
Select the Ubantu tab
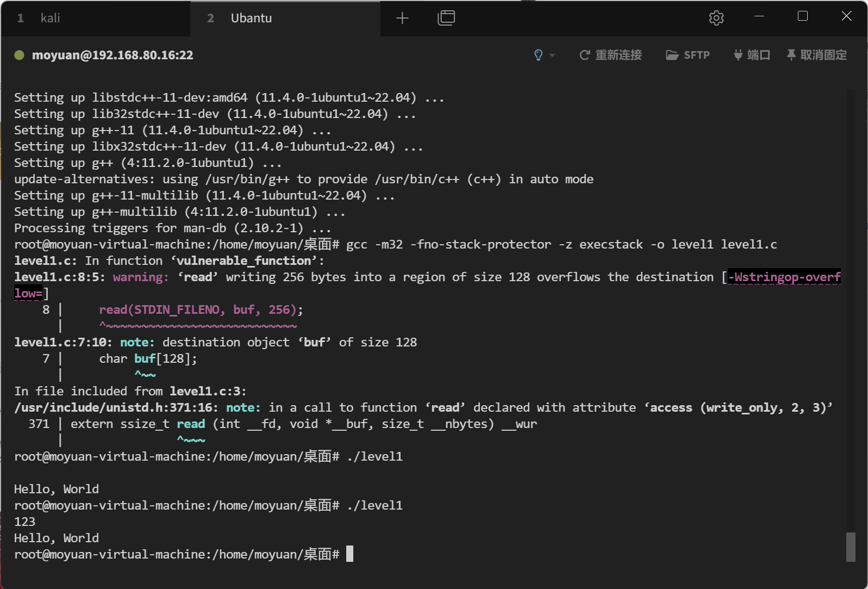point(251,18)
